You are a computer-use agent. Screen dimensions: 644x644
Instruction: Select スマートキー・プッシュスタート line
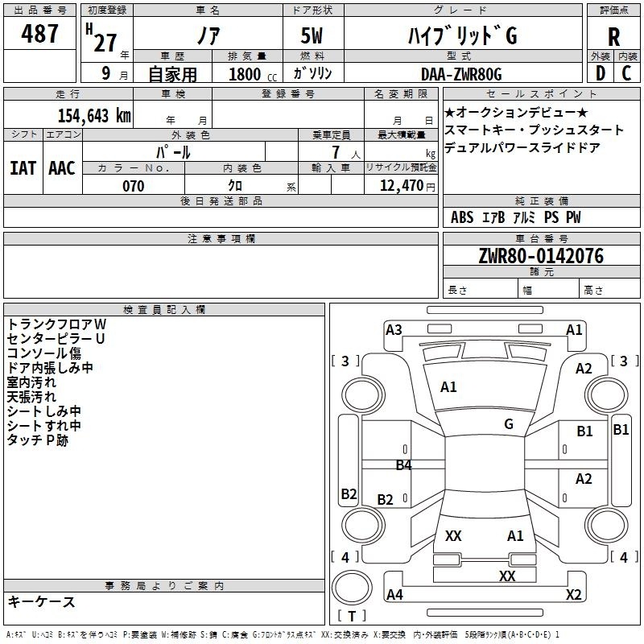[x=534, y=130]
